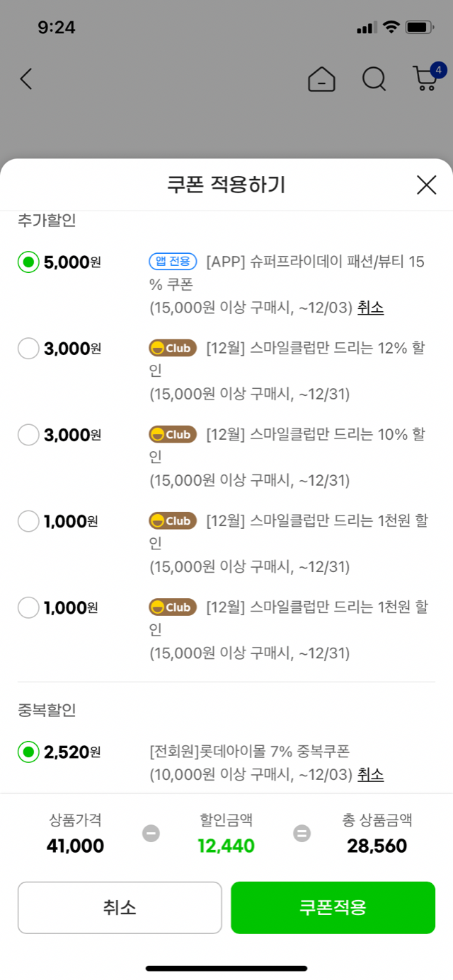Tap the 앱 전용 badge
The image size is (453, 980).
pos(173,262)
